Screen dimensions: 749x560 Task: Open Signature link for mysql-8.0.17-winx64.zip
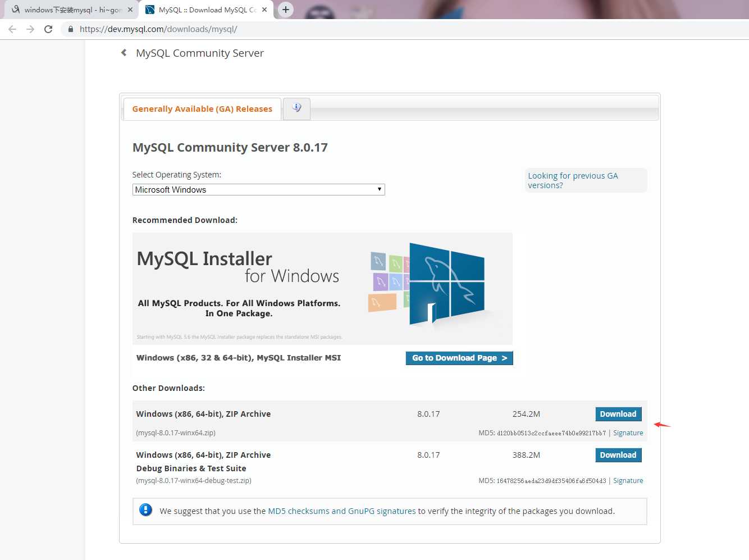coord(628,433)
